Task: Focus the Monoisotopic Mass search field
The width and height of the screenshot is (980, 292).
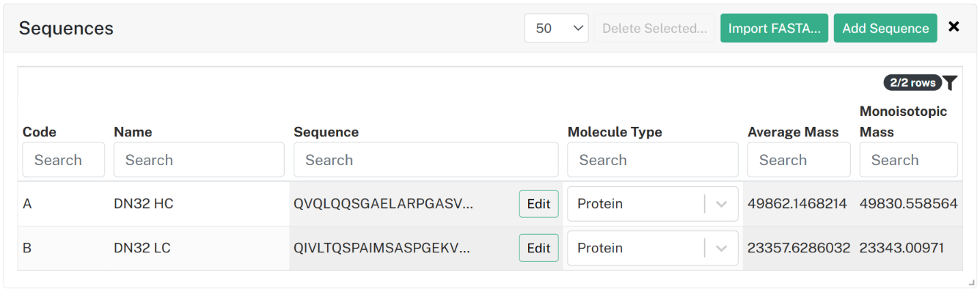Action: pos(909,160)
